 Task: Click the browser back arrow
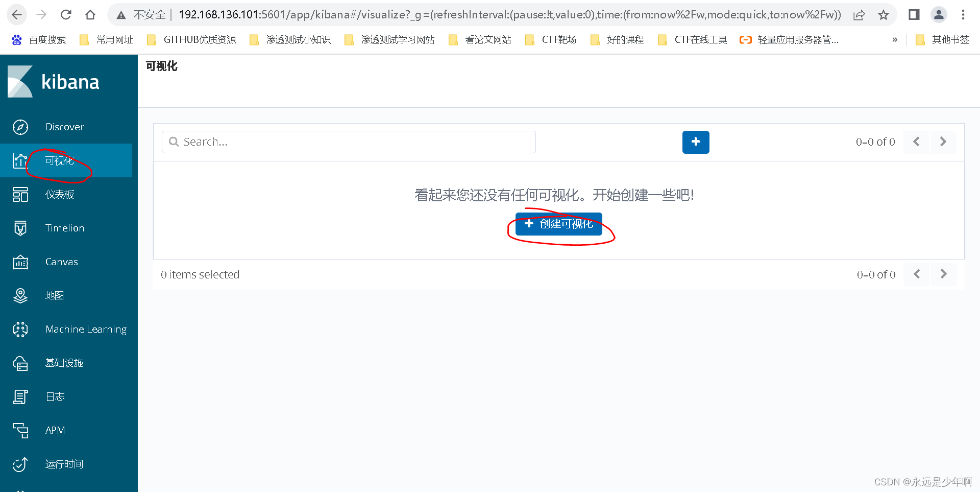pos(17,15)
